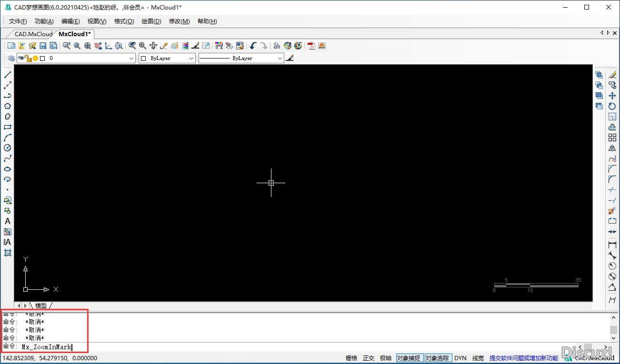This screenshot has width=620, height=364.
Task: Click 提交软件问题或增加新功能 link
Action: 524,358
